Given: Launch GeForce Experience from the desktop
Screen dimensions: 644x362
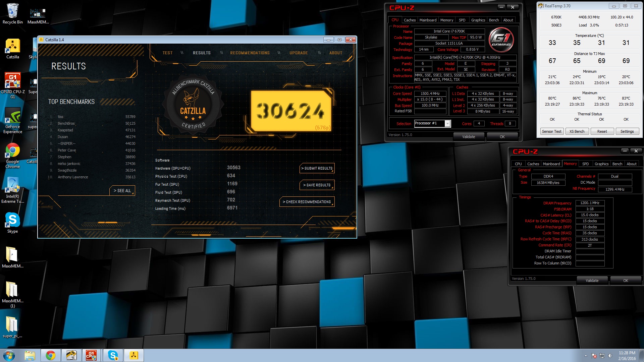Looking at the screenshot, I should pos(12,121).
